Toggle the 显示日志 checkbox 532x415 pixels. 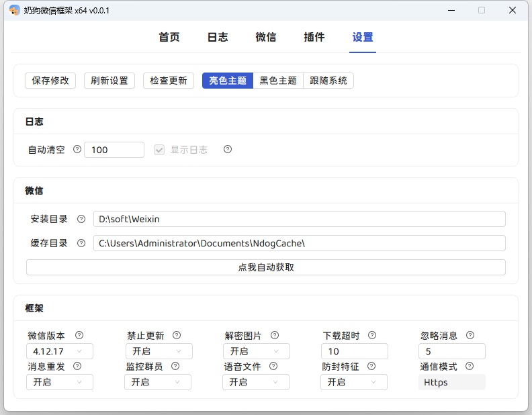[159, 150]
